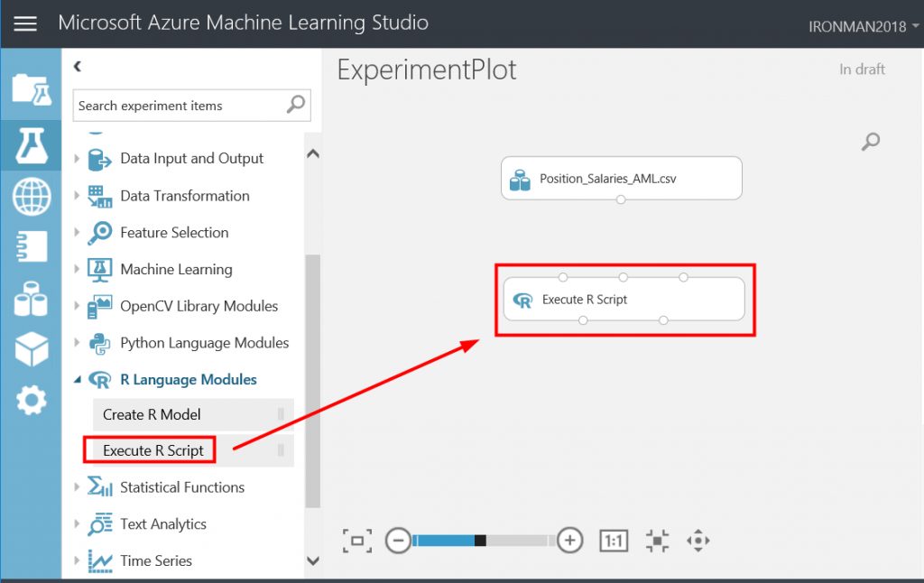Click the magnifier in search experiment items

(295, 105)
